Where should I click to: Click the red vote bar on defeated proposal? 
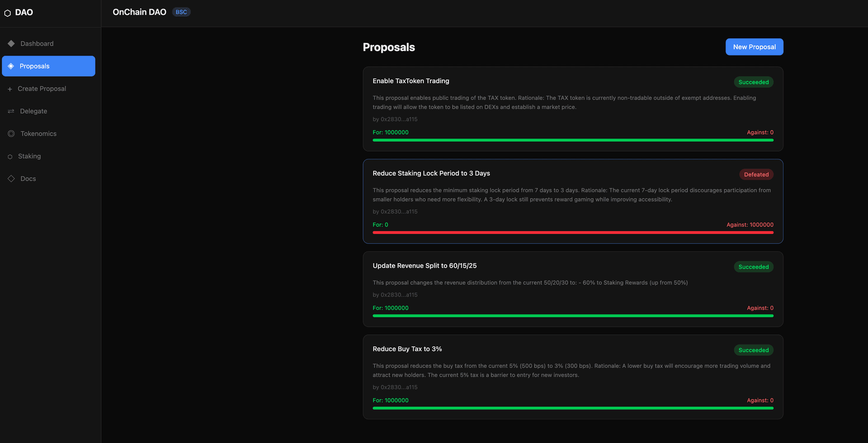pyautogui.click(x=573, y=233)
